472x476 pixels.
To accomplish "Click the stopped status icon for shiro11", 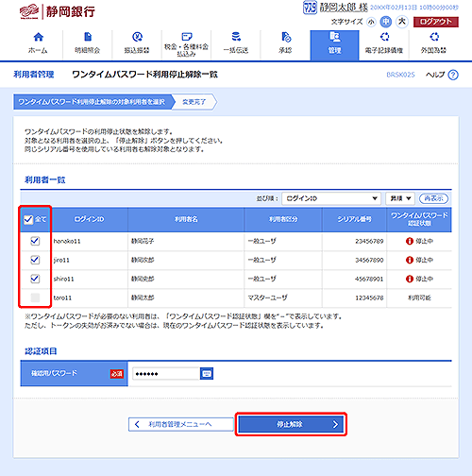I will (x=410, y=279).
